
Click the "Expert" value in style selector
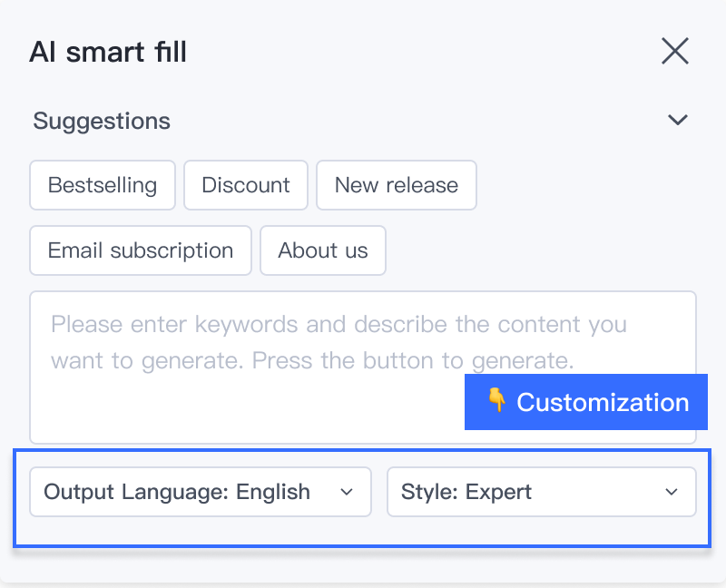(498, 492)
